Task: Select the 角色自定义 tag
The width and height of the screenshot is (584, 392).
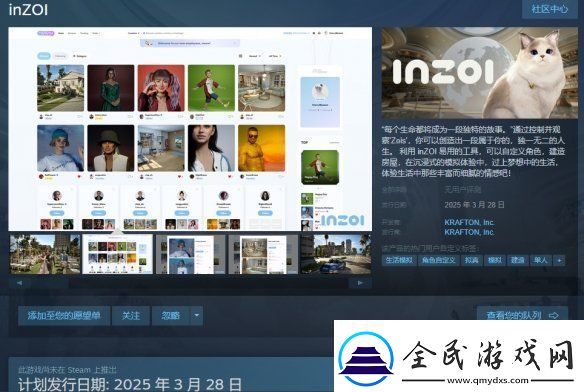Action: coord(439,260)
